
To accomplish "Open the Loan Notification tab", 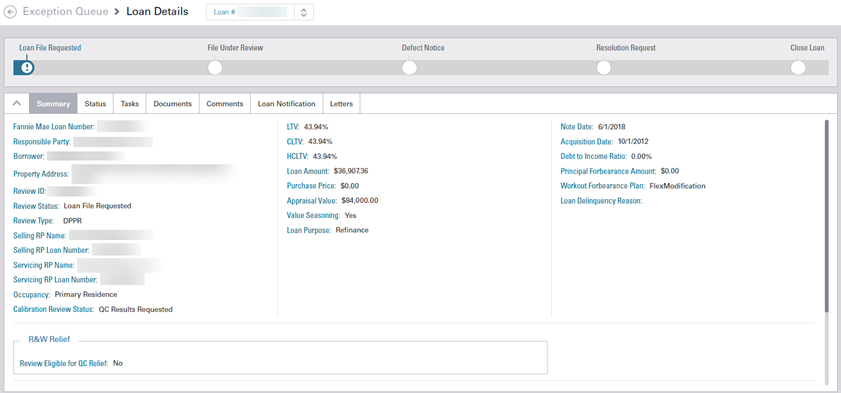I will click(286, 104).
